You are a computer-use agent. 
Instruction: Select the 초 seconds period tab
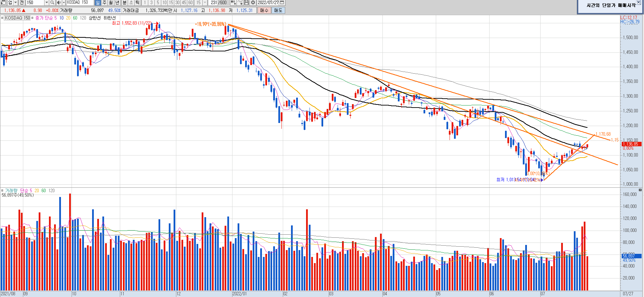[131, 2]
